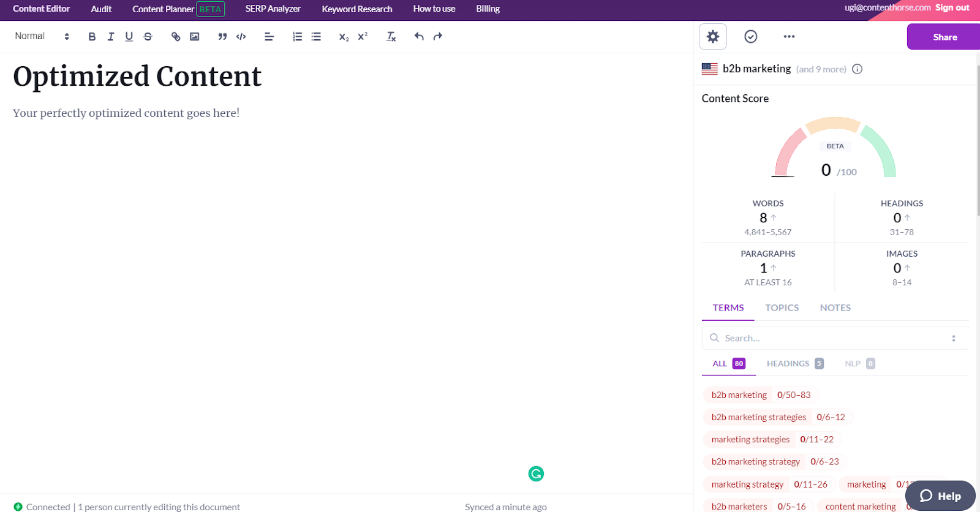Create a bulleted list
The image size is (980, 512).
[316, 37]
